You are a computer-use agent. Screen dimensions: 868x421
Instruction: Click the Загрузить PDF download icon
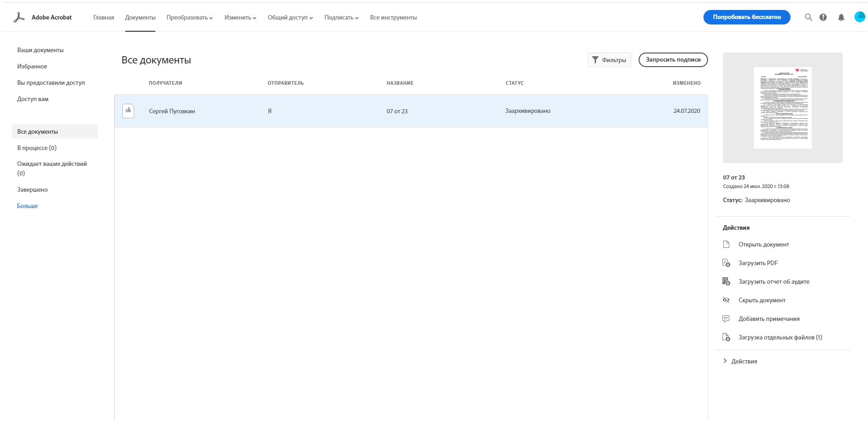click(x=726, y=263)
